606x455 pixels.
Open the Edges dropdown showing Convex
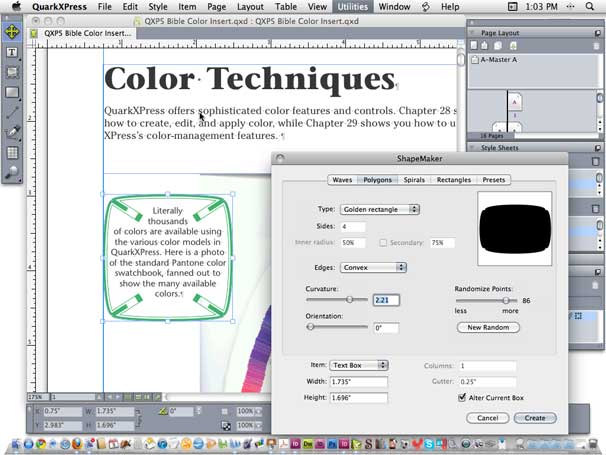373,268
